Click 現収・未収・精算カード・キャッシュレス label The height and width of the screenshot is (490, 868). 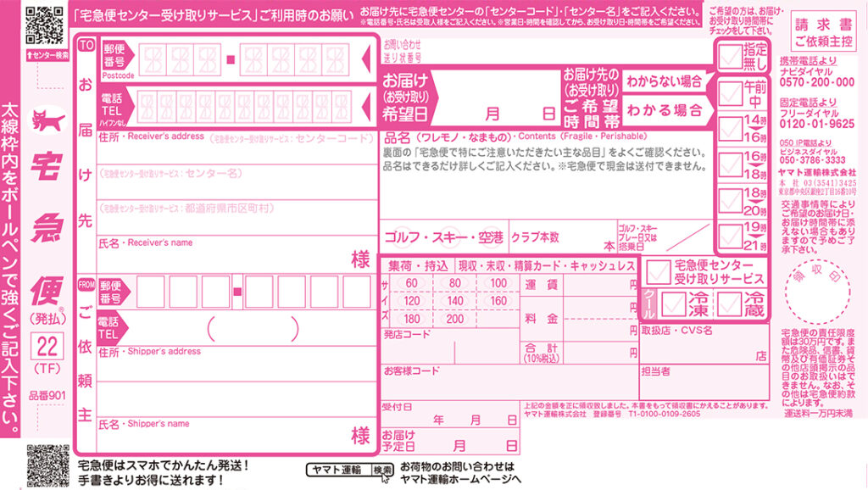[547, 265]
